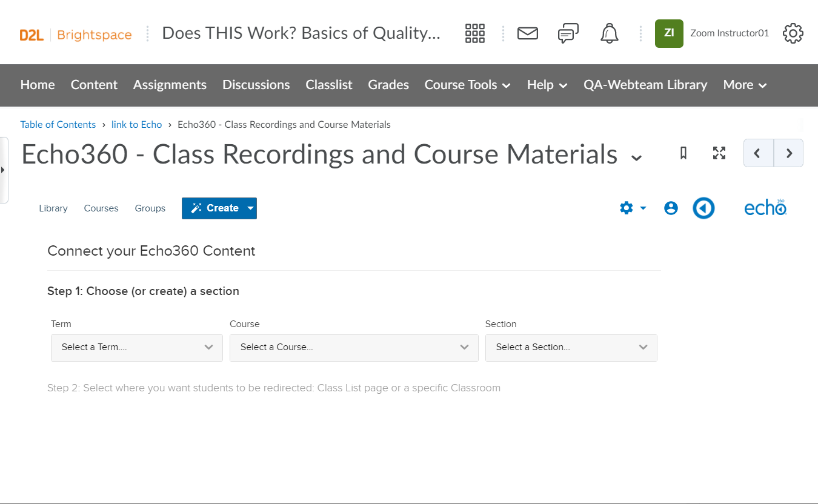This screenshot has width=818, height=504.
Task: Open Discussions in navbar
Action: point(256,85)
